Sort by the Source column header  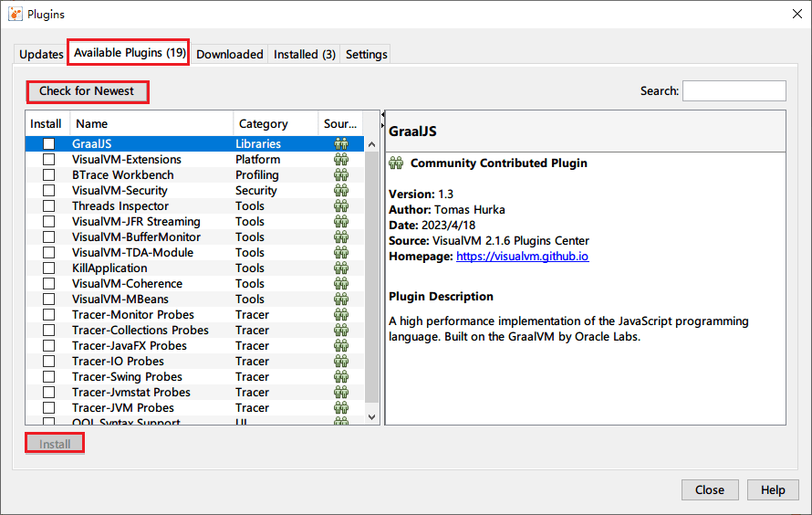(340, 124)
